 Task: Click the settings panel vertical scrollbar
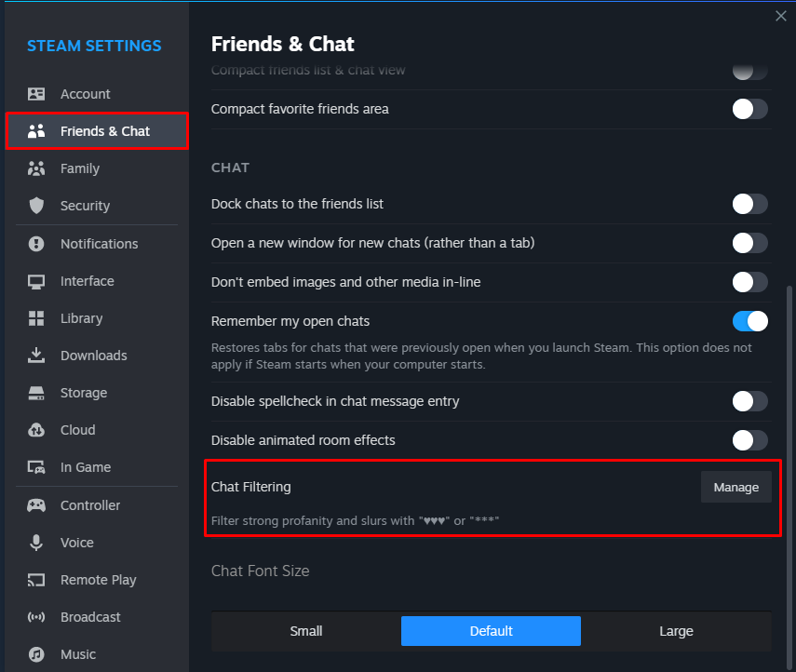789,477
